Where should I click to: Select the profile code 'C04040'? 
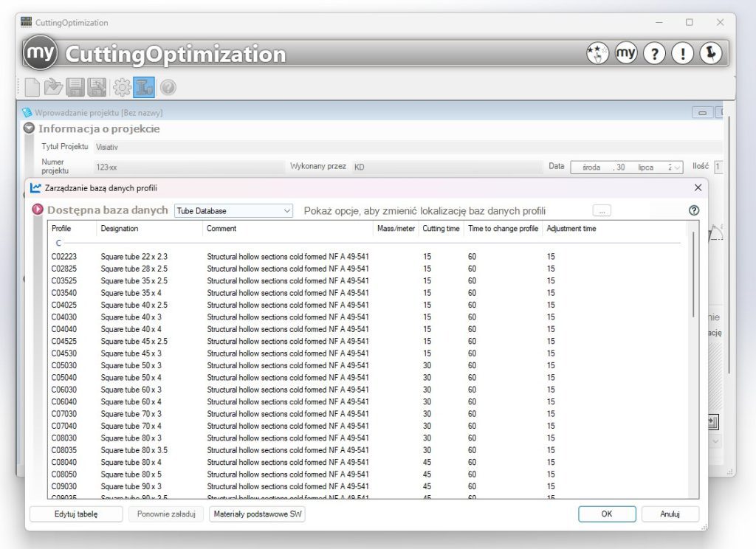point(64,328)
